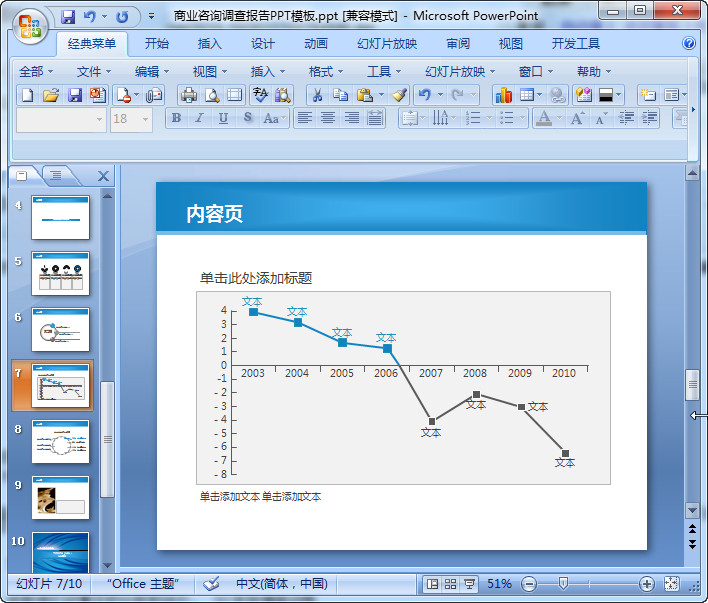Open font name combo box

tap(61, 119)
